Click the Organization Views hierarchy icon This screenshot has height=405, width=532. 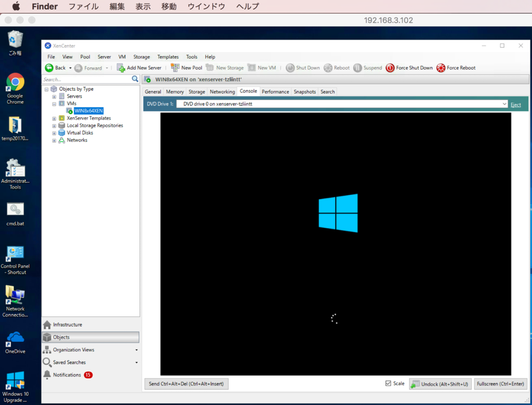[47, 350]
